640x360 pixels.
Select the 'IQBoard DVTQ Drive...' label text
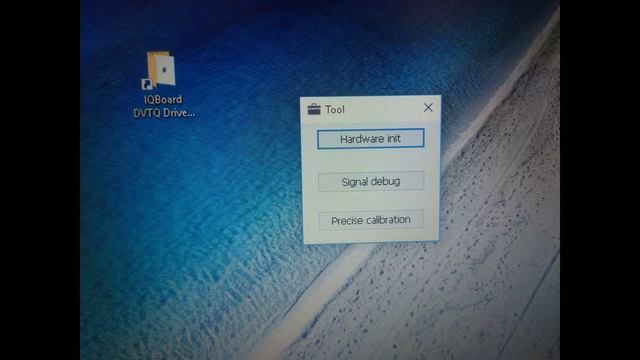[164, 106]
